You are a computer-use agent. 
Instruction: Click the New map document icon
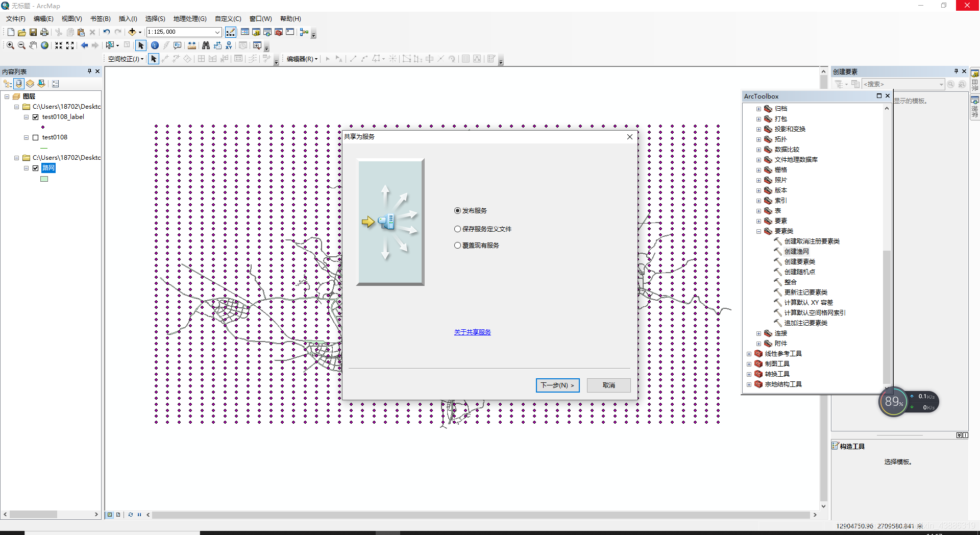tap(11, 32)
